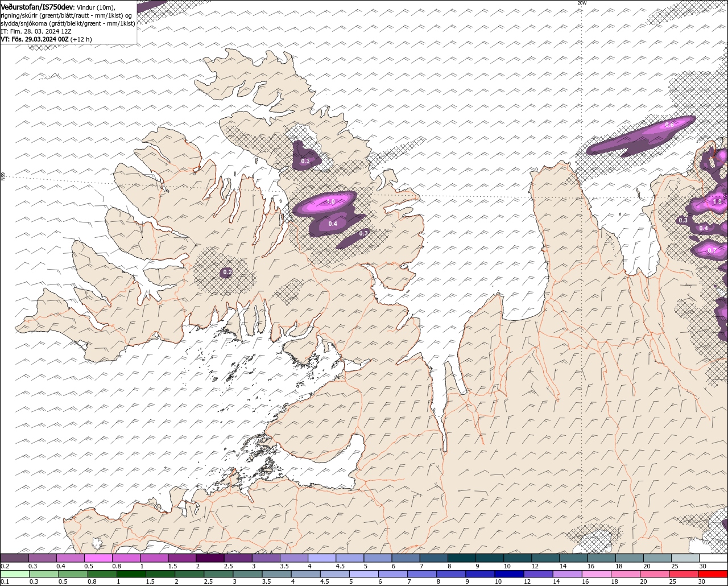The image size is (728, 586).
Task: Select lower legend row 0.3 light green swatch
Action: pyautogui.click(x=44, y=574)
